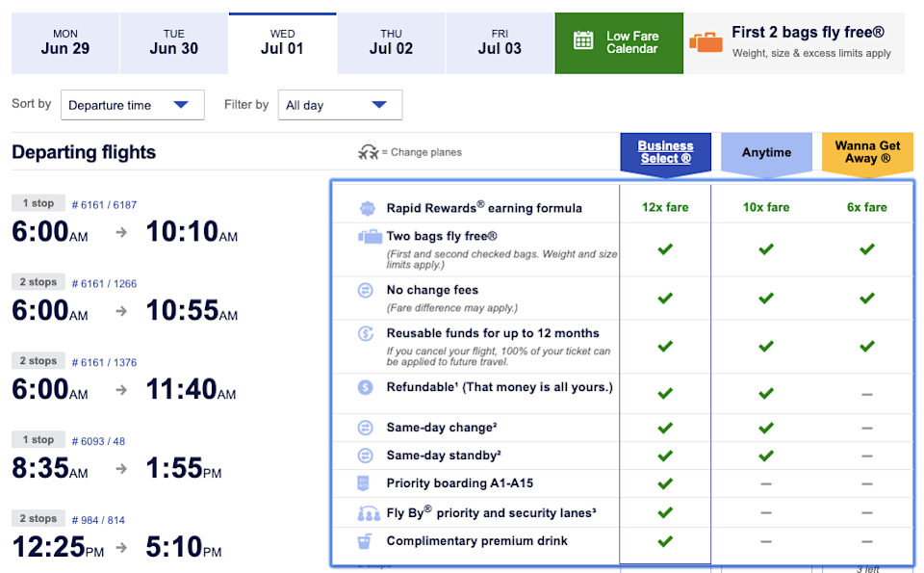Click Weight, size & excess limits apply text

tap(811, 54)
